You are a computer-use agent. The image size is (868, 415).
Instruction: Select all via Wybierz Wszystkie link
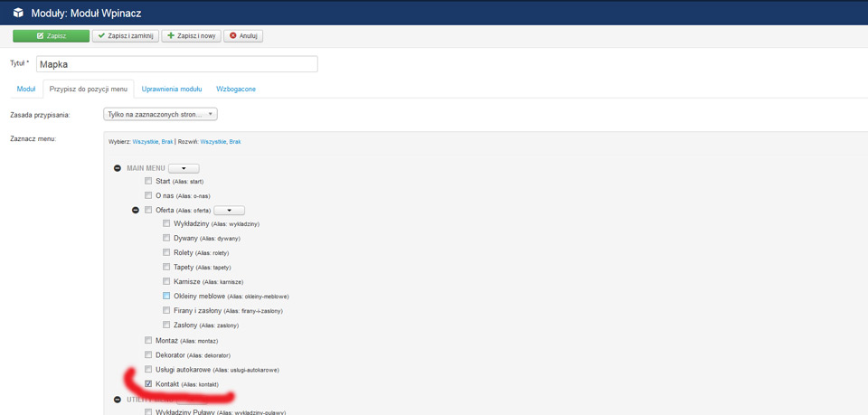pos(146,142)
